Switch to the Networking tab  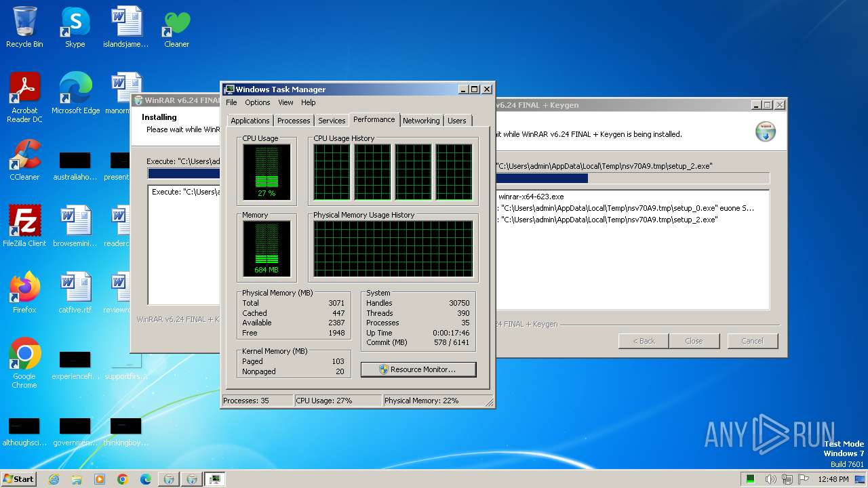[x=421, y=121]
